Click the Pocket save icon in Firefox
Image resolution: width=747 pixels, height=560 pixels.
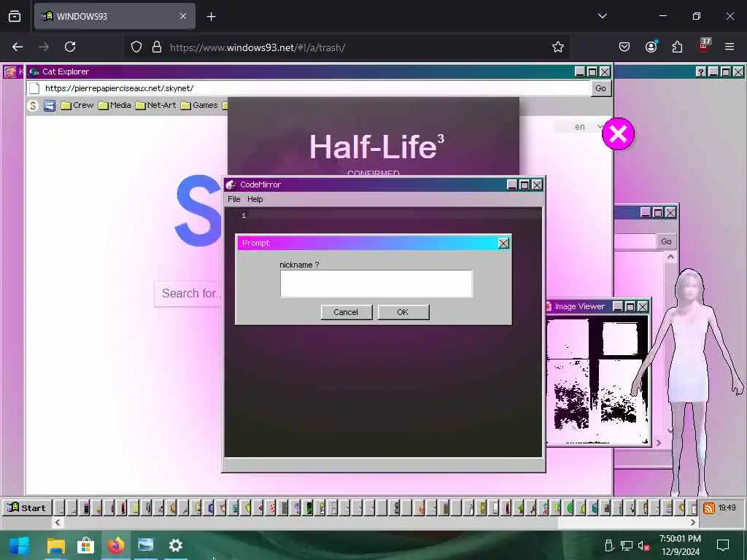(624, 47)
